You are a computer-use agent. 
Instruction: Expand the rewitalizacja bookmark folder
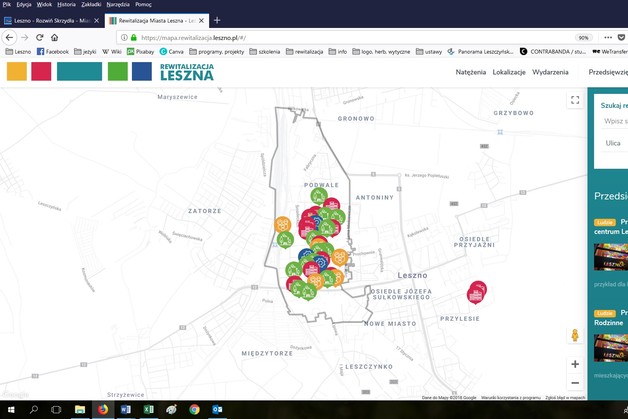point(304,52)
